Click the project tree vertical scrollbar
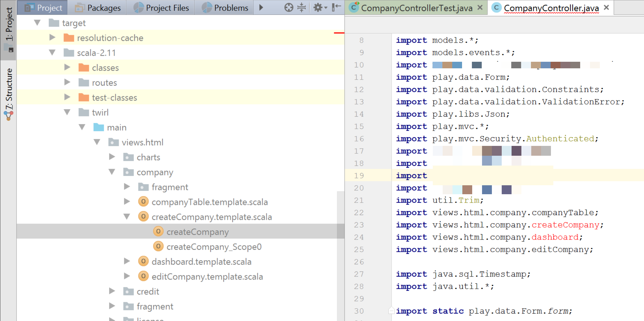The width and height of the screenshot is (644, 321). pos(340,256)
